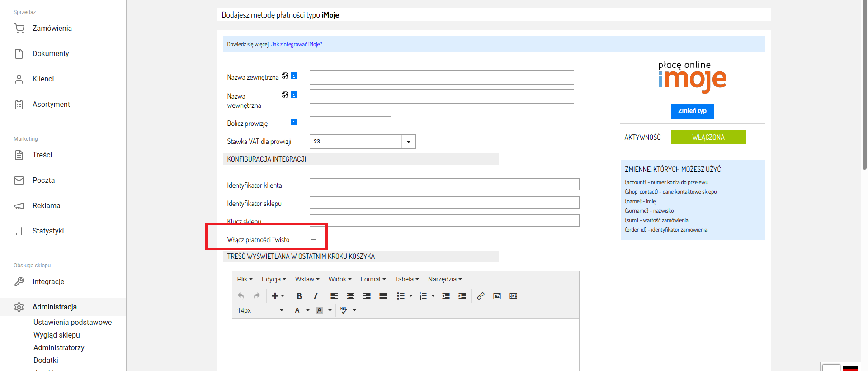Insert a hyperlink using the chain icon
Image resolution: width=868 pixels, height=371 pixels.
pos(481,296)
